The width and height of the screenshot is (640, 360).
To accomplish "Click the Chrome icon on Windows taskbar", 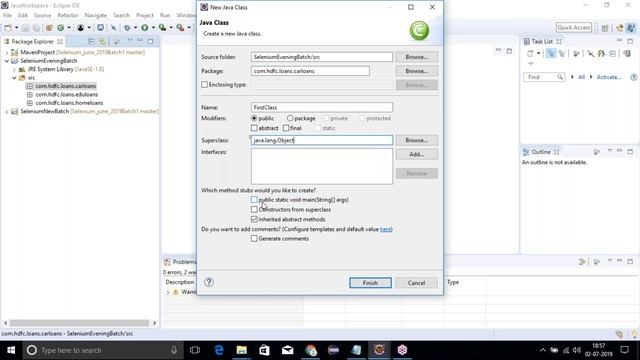I will click(x=311, y=350).
